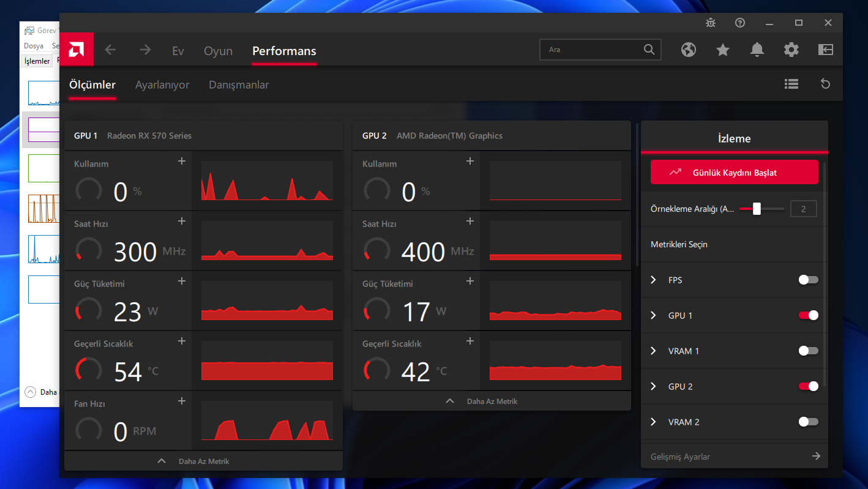
Task: Enable the VRAM 2 metric toggle
Action: pyautogui.click(x=808, y=422)
